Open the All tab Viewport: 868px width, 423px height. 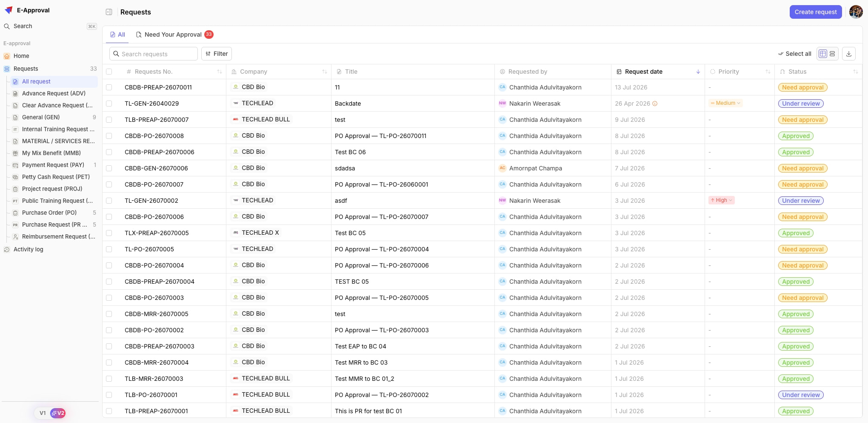[117, 35]
